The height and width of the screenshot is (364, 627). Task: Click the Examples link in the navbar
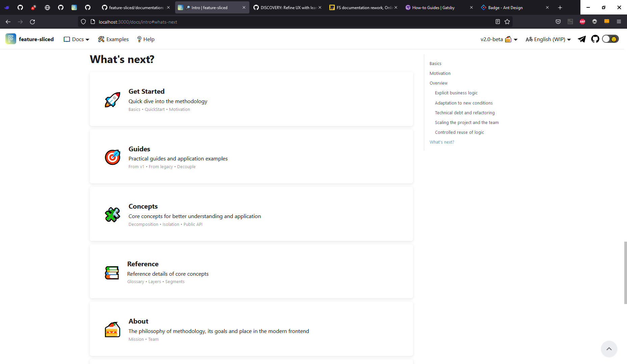(113, 39)
